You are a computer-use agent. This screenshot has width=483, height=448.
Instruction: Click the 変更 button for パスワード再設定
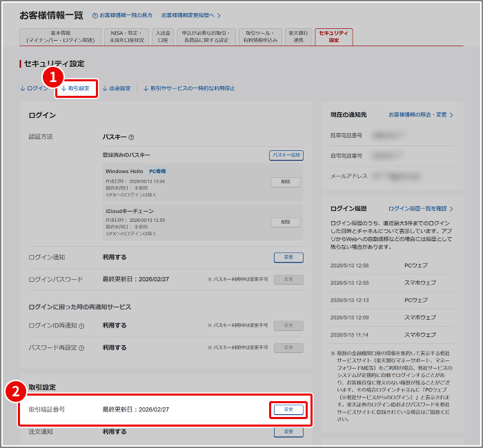288,347
